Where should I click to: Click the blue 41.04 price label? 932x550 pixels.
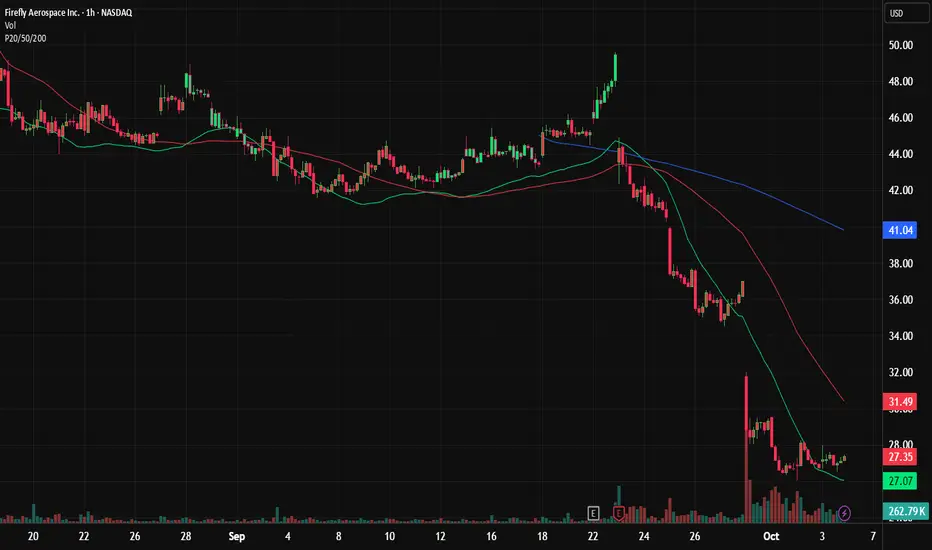(900, 230)
